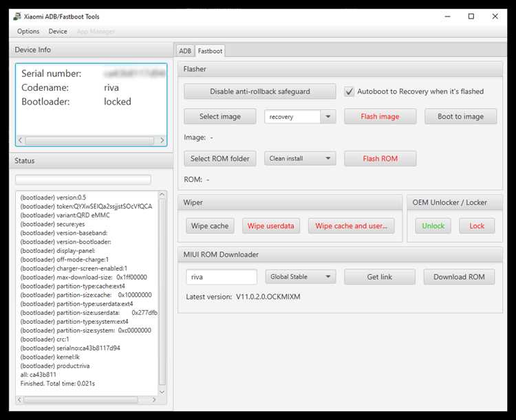Maximize the Xiaomi ADB/Fastboot Tools window
Viewport: 516px width, 420px height.
coord(471,16)
